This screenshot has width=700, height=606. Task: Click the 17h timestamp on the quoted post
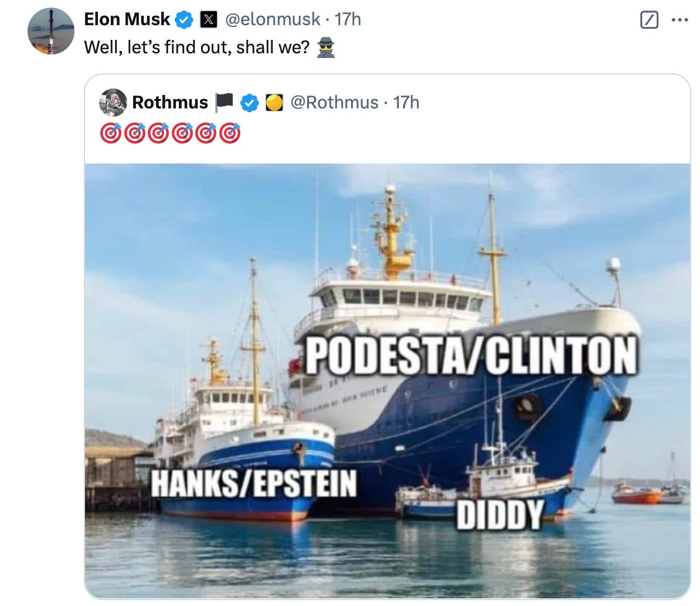point(406,103)
